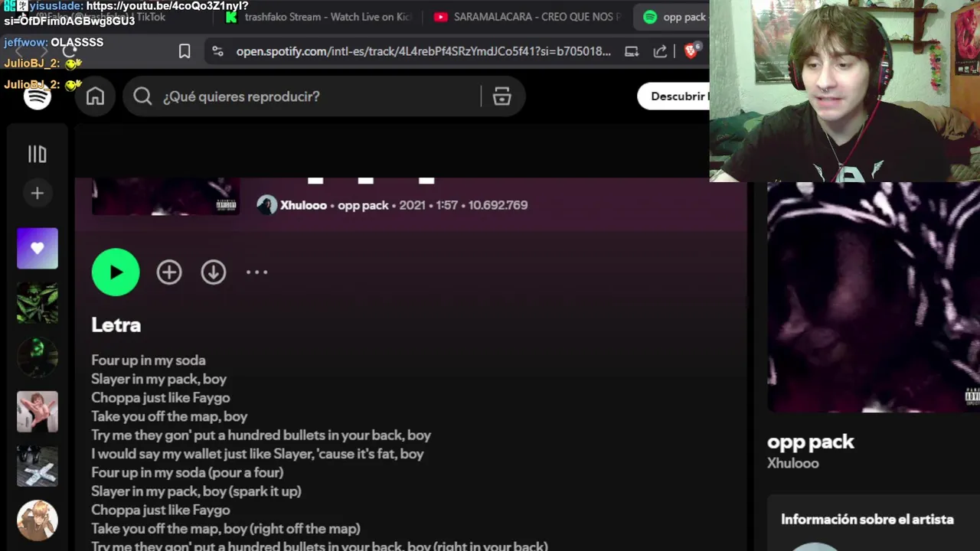
Task: Open the gray X-cover playlist thumbnail
Action: 38,466
